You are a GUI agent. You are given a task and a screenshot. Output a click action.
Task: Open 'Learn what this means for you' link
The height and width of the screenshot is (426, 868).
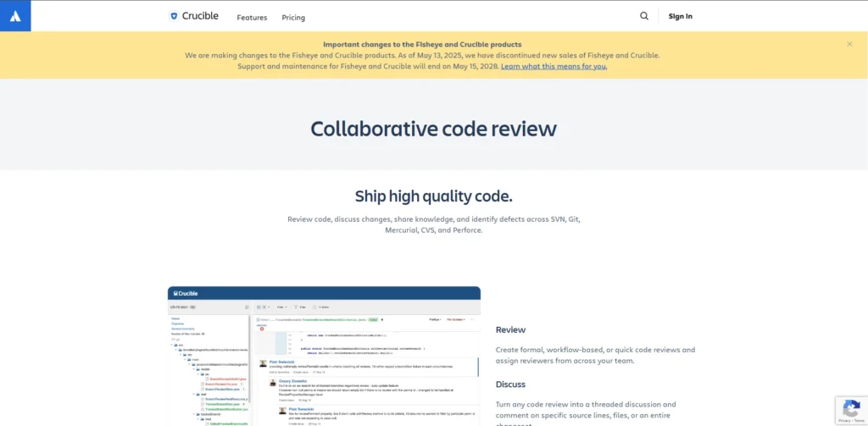coord(554,66)
